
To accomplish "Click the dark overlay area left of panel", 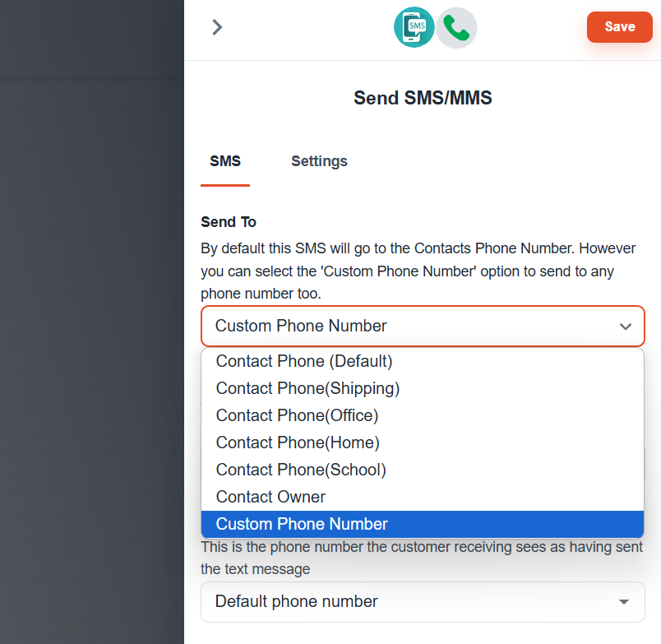I will pyautogui.click(x=92, y=322).
